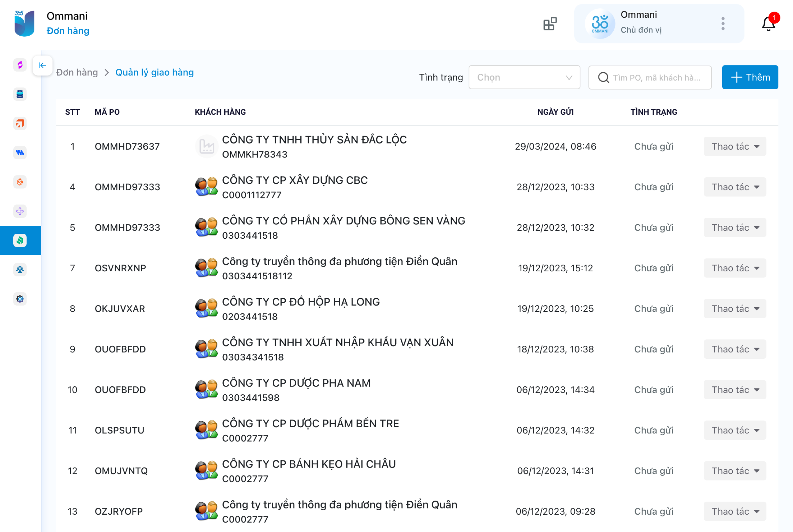
Task: Click the Thêm button
Action: (x=750, y=78)
